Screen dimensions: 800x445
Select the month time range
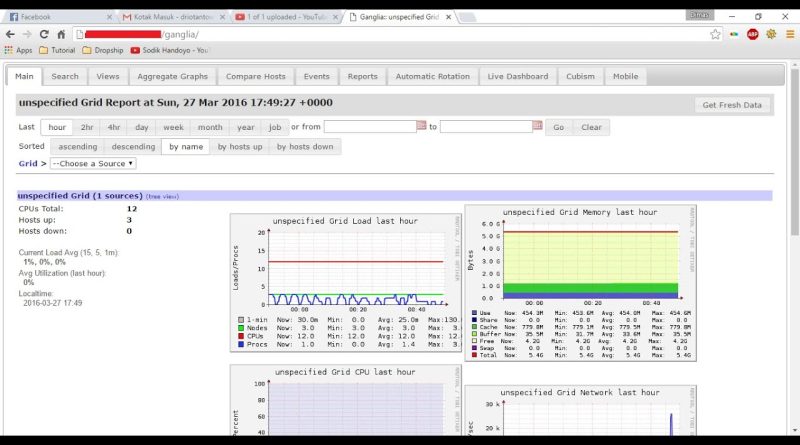point(210,127)
